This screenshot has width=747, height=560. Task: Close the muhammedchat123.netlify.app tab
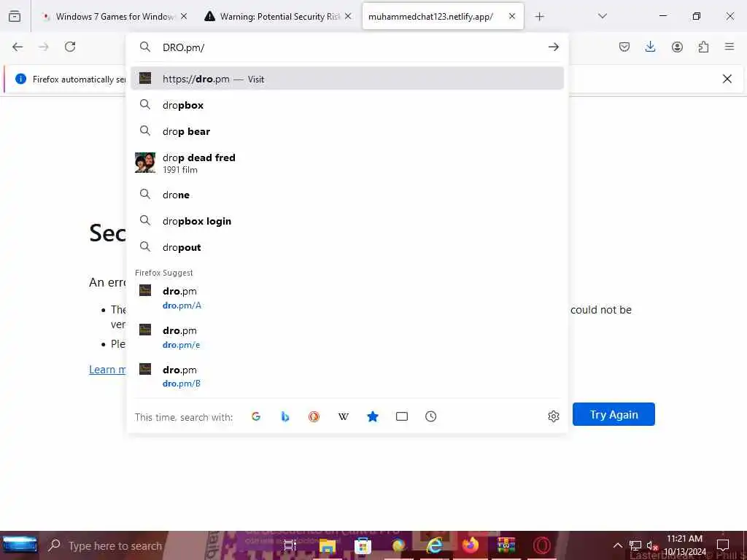(512, 16)
